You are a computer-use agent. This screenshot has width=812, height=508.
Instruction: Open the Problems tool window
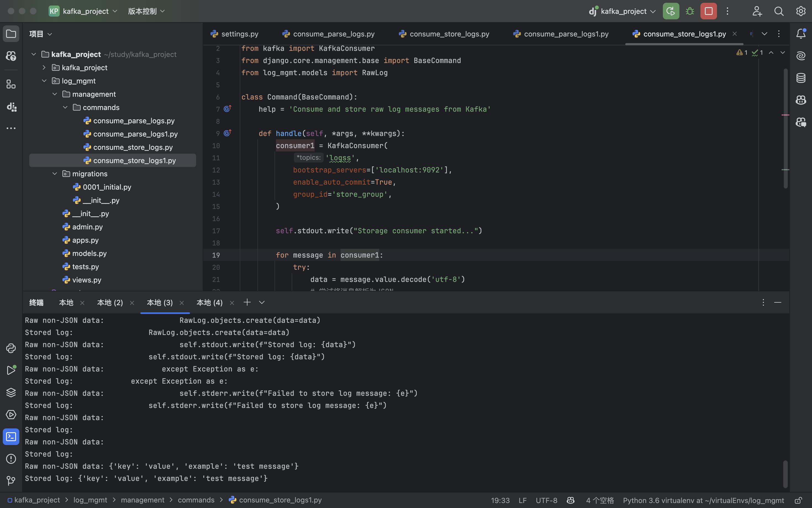(11, 459)
